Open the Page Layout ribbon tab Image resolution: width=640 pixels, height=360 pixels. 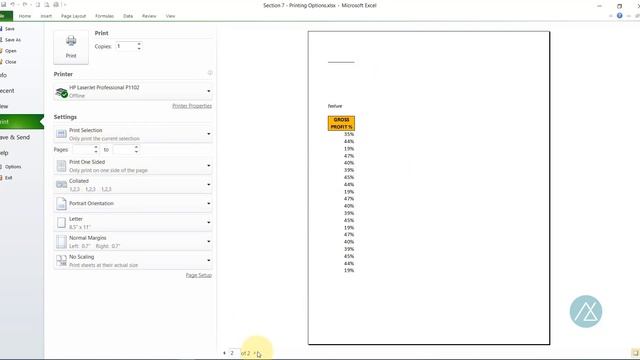point(73,16)
